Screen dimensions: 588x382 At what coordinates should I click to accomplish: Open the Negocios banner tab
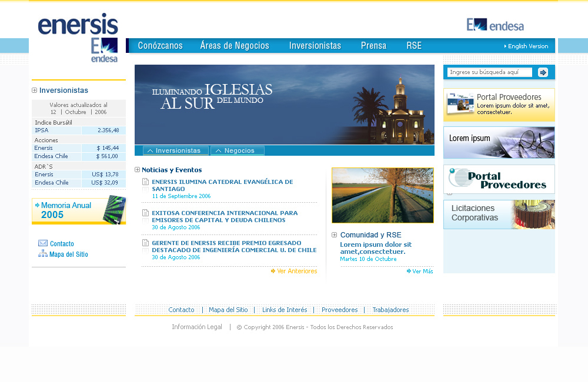[238, 150]
